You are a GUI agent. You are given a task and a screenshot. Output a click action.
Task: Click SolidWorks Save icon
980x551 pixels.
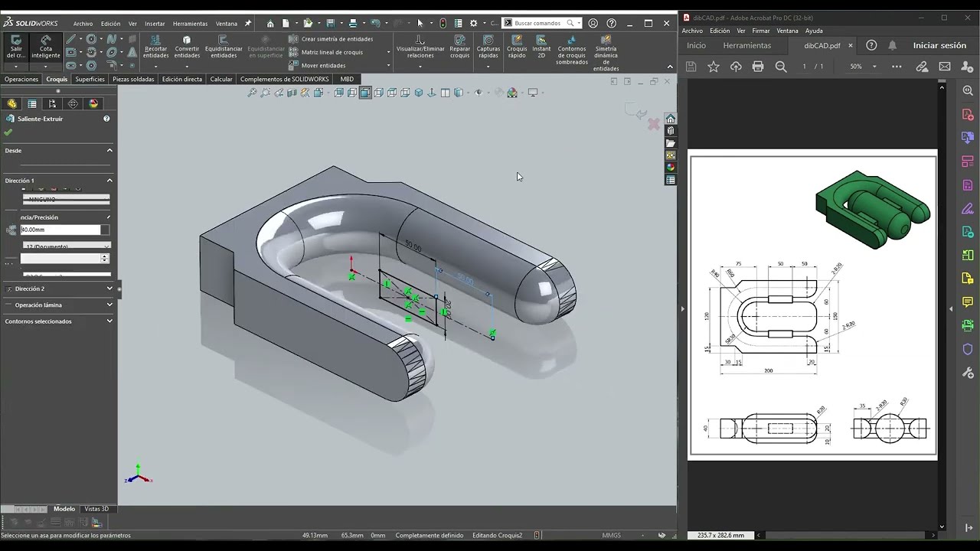pyautogui.click(x=331, y=24)
